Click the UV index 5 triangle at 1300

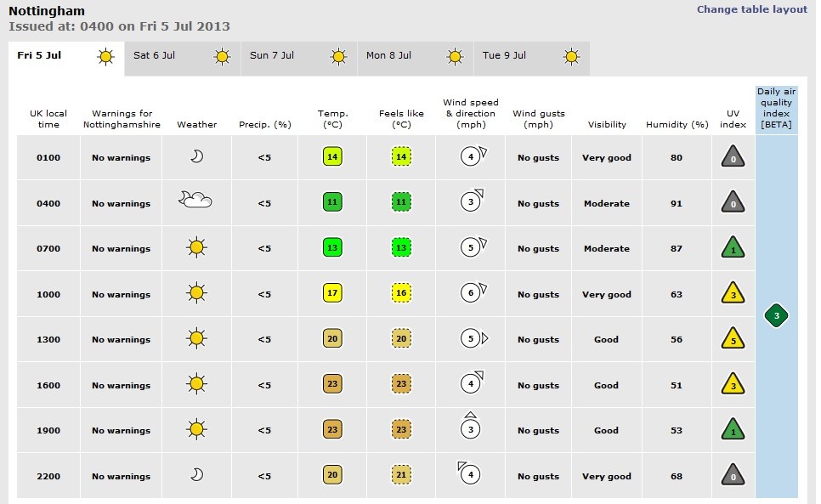tap(733, 339)
